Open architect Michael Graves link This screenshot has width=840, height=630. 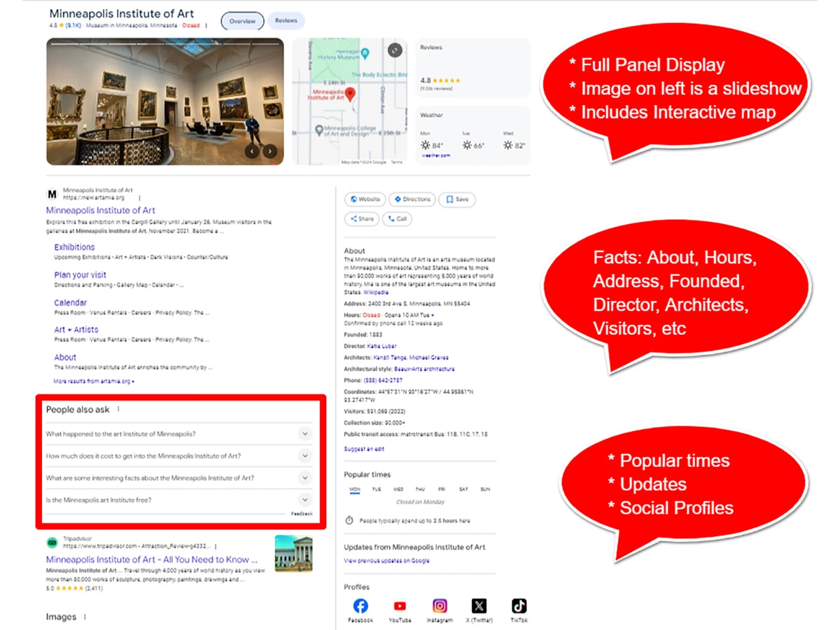(429, 358)
